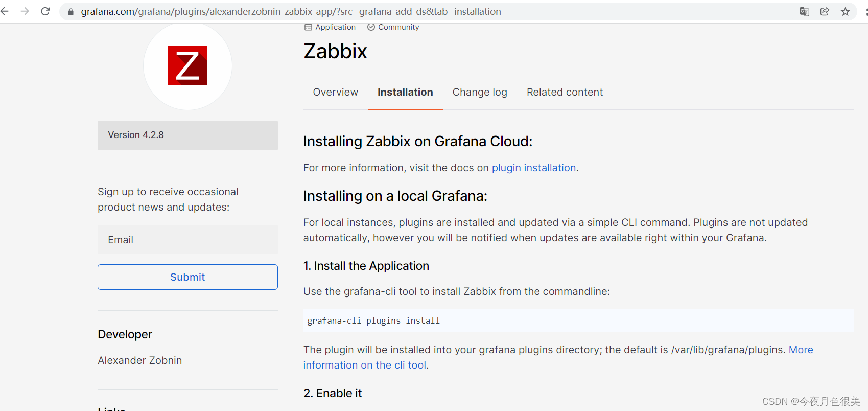Open the Change log tab

coord(480,92)
